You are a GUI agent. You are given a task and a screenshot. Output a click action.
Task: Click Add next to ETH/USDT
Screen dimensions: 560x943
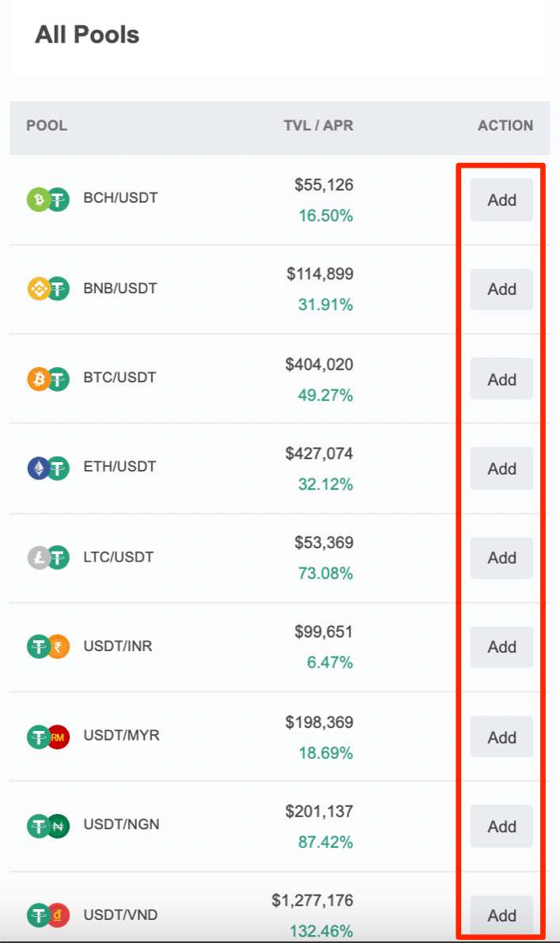click(501, 468)
